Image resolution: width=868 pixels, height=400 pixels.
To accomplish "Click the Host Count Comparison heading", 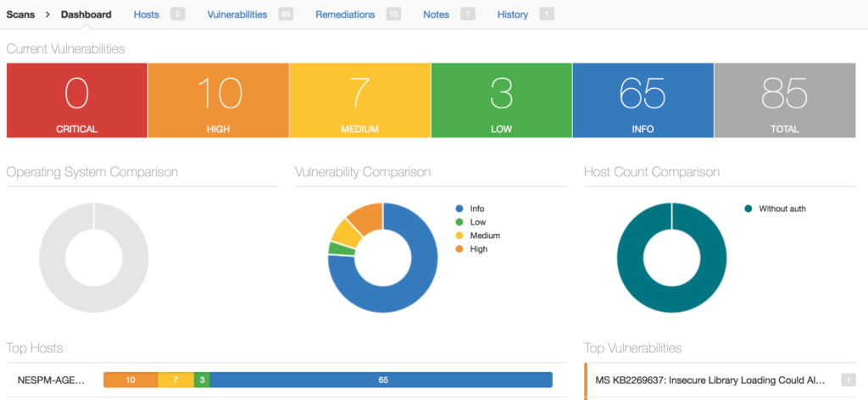I will click(x=652, y=172).
